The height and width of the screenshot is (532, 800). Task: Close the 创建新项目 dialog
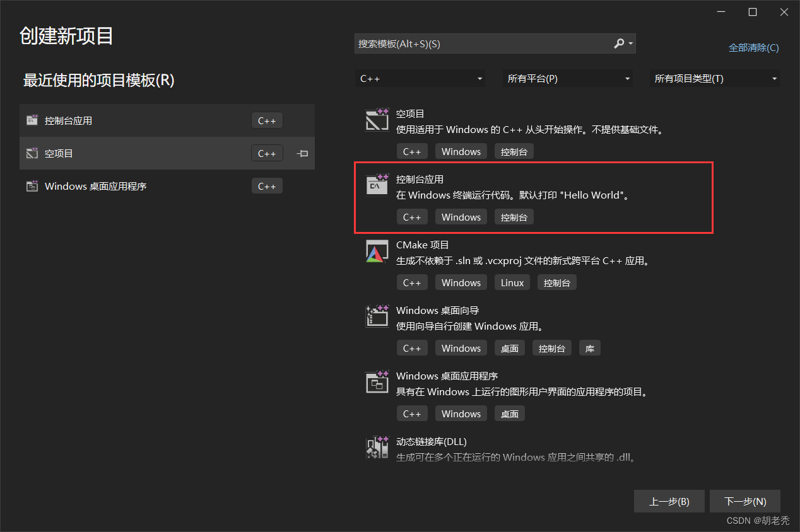pos(784,12)
